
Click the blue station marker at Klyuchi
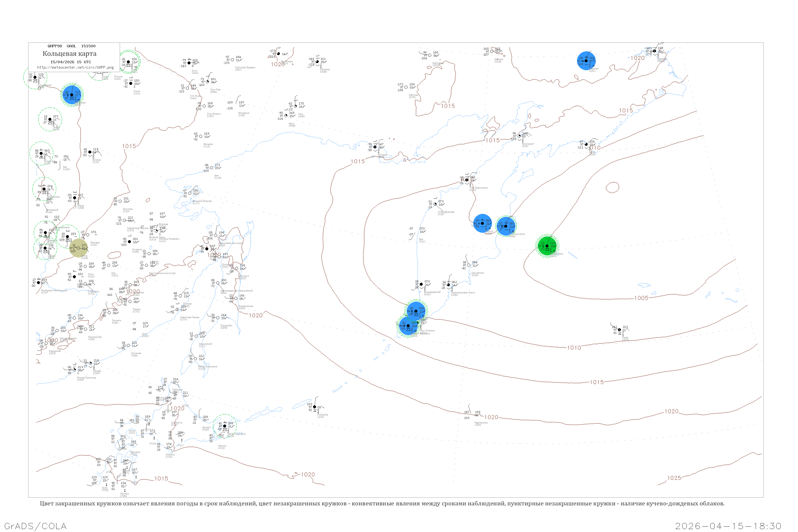pos(482,223)
